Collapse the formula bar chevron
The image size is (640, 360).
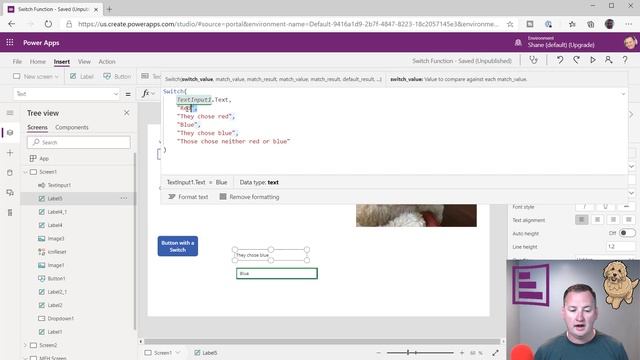pos(623,94)
